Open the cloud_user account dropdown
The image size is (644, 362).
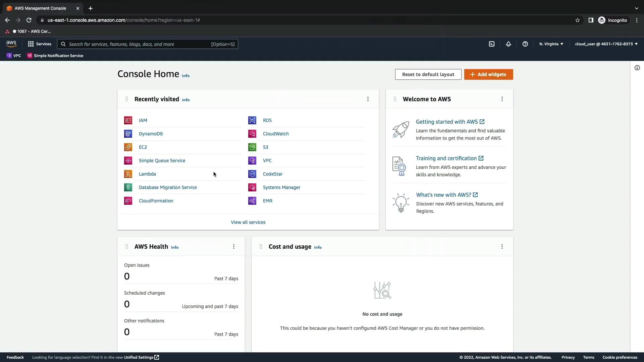tap(606, 44)
